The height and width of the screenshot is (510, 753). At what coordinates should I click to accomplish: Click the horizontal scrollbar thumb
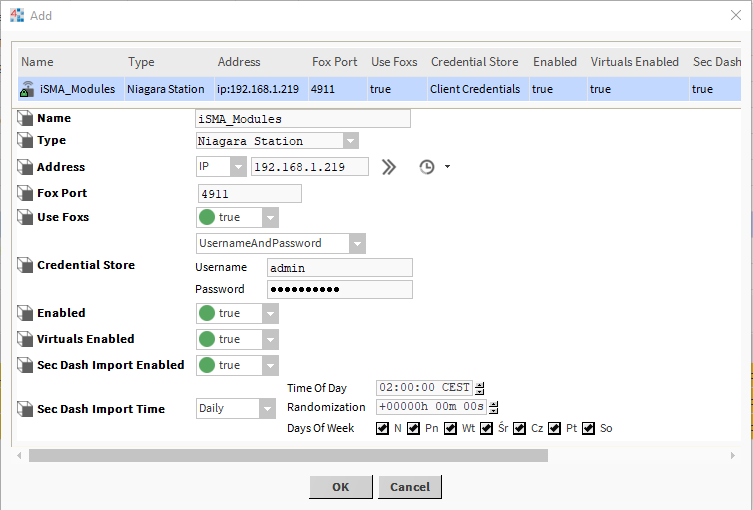point(288,455)
